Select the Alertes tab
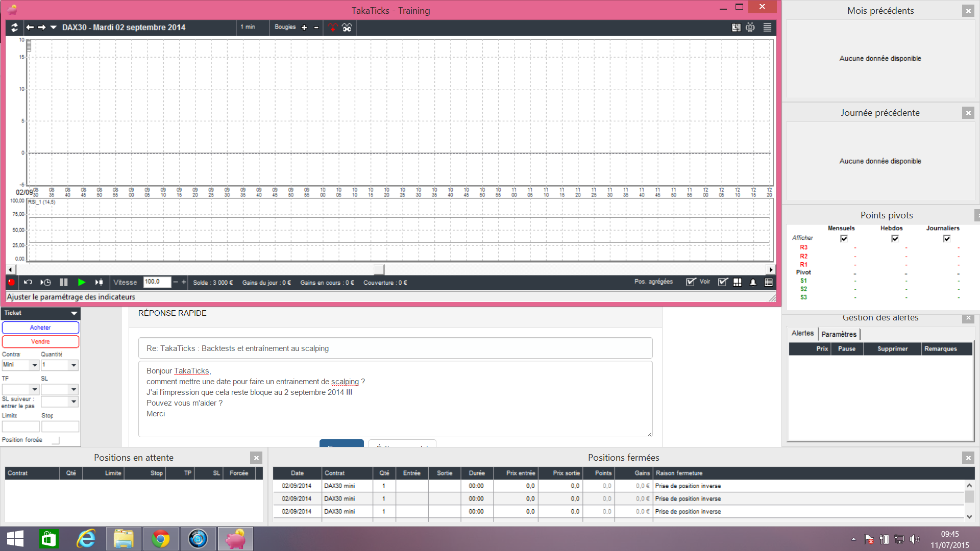Screen dimensions: 980x551 (x=802, y=333)
